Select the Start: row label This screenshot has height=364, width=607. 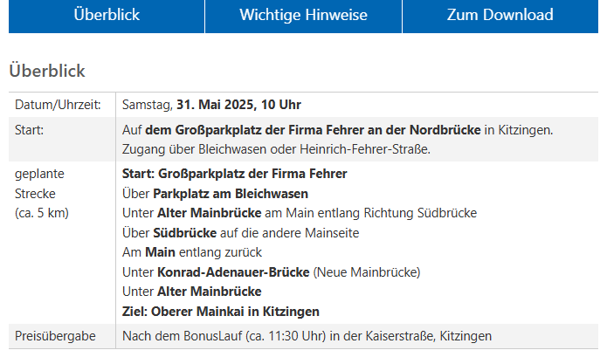(x=29, y=130)
